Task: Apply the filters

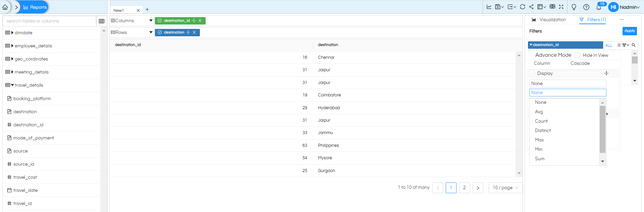Action: (630, 31)
